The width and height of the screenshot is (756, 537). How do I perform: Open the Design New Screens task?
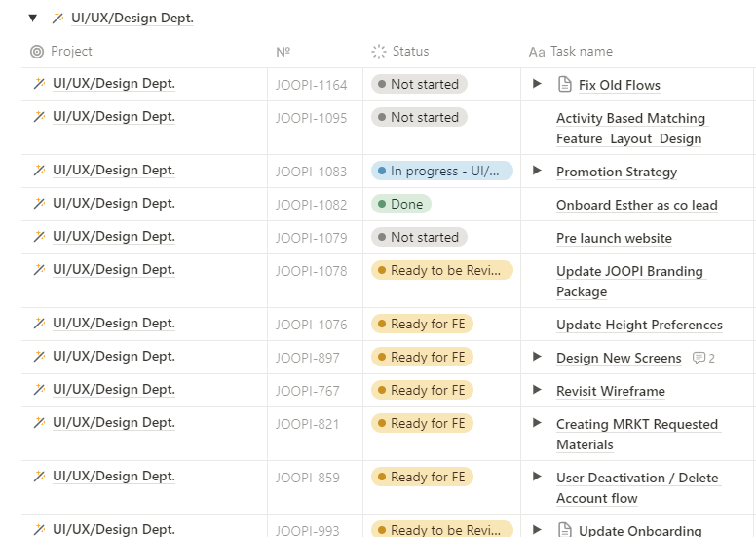619,358
